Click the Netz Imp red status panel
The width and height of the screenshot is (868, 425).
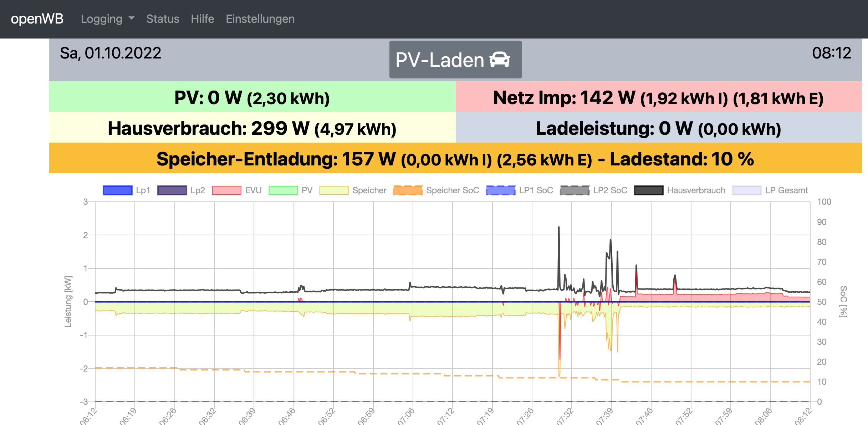coord(659,97)
